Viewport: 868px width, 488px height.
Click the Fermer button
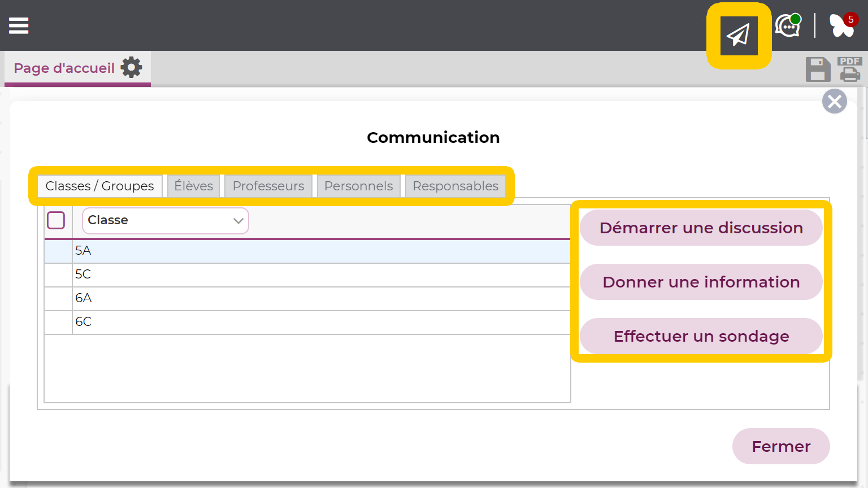(x=781, y=446)
